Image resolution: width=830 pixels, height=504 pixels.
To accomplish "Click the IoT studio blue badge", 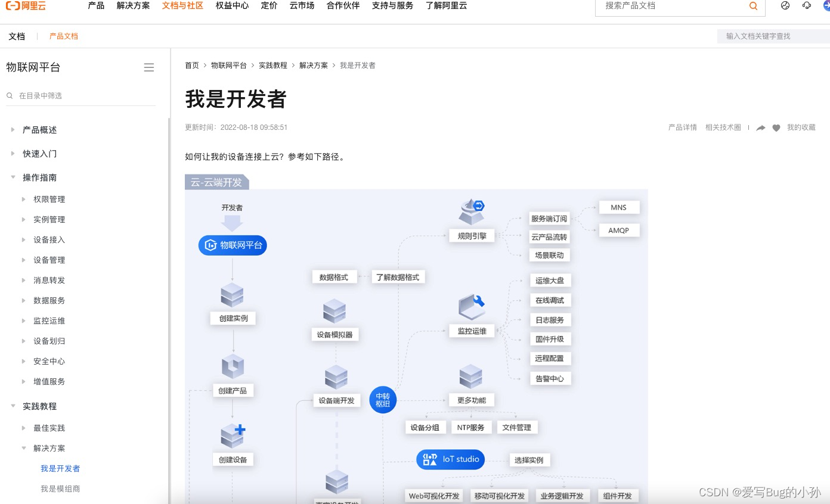I will (451, 459).
